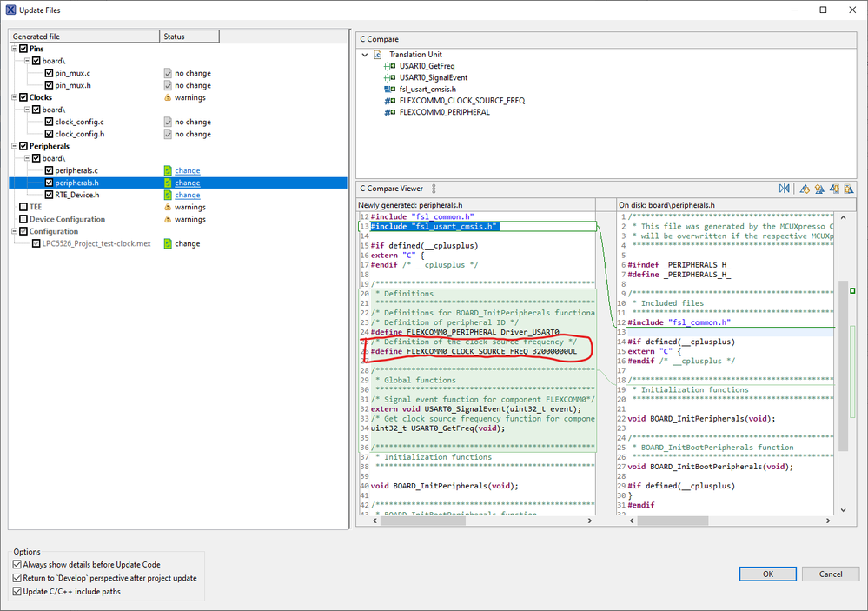
Task: Click the on-disk pane horizontal scrollbar
Action: [x=673, y=521]
